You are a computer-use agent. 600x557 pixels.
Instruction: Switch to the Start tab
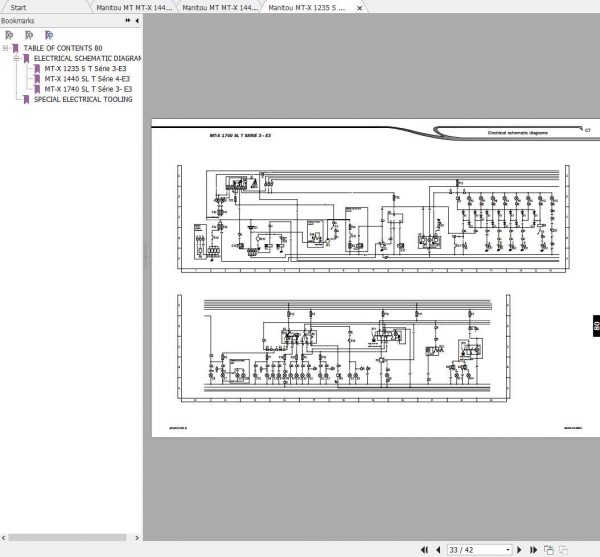18,8
